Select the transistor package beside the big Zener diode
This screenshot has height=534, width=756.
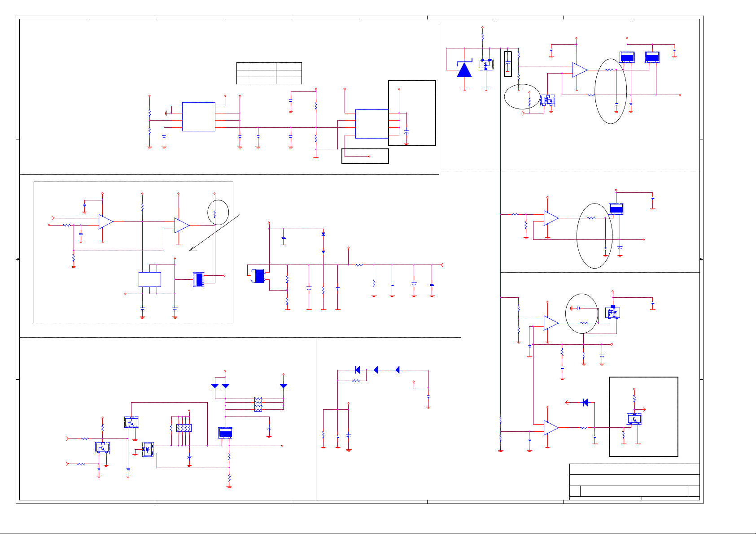click(x=486, y=64)
